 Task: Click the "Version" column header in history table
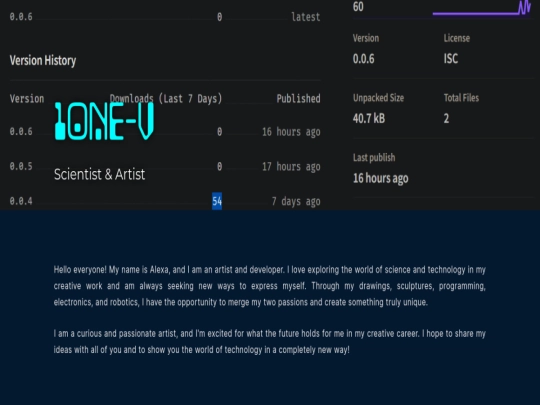point(27,99)
